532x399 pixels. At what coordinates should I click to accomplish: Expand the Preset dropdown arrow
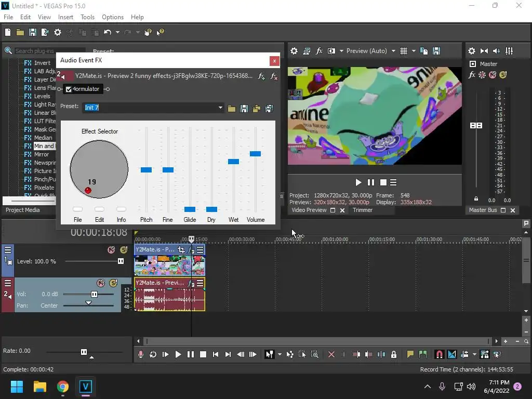(x=220, y=108)
